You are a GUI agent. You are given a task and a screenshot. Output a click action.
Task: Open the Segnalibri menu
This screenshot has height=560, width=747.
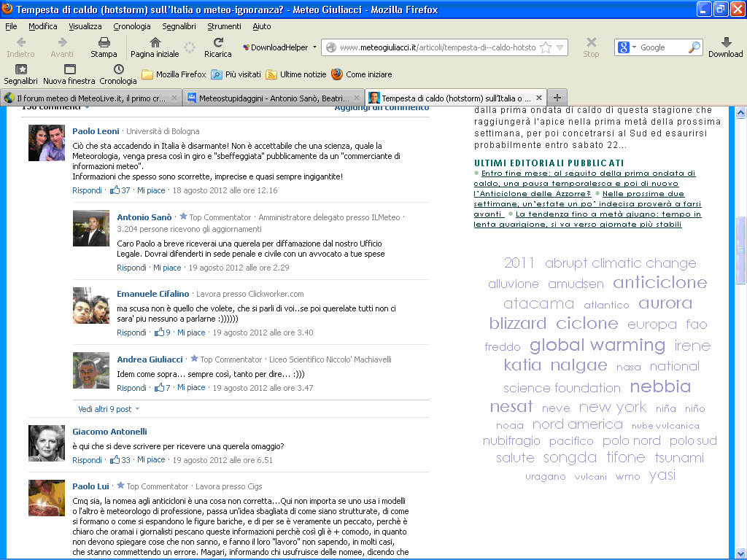[179, 26]
